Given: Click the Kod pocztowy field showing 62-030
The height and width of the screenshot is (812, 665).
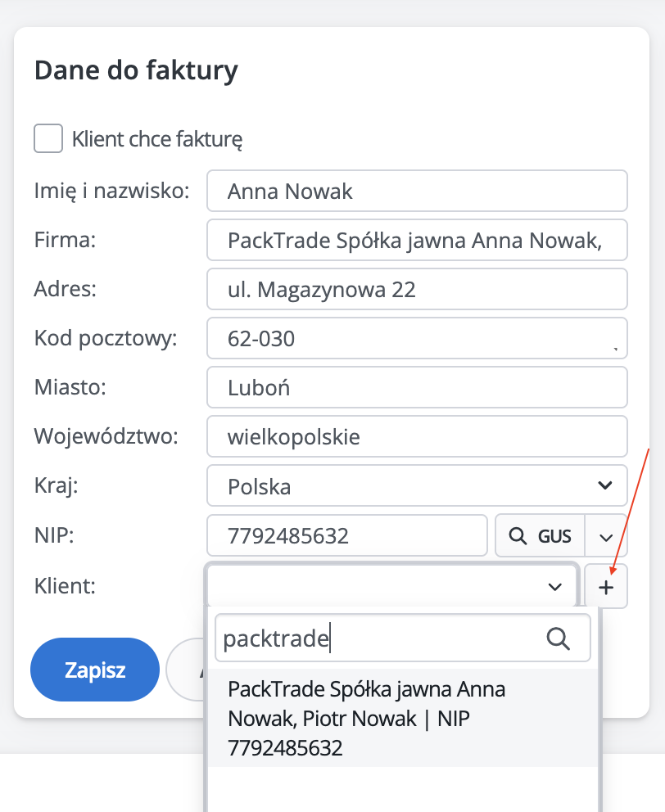Looking at the screenshot, I should pos(417,338).
